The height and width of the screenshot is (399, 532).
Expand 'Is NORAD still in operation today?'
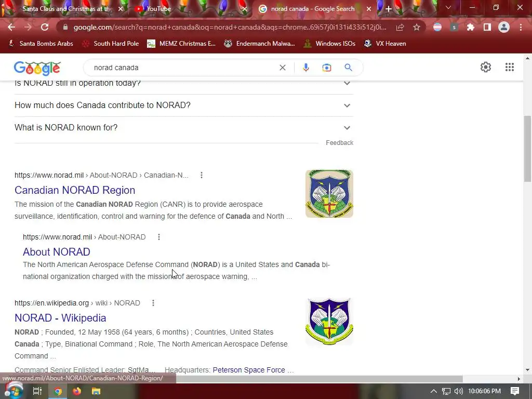pos(184,83)
